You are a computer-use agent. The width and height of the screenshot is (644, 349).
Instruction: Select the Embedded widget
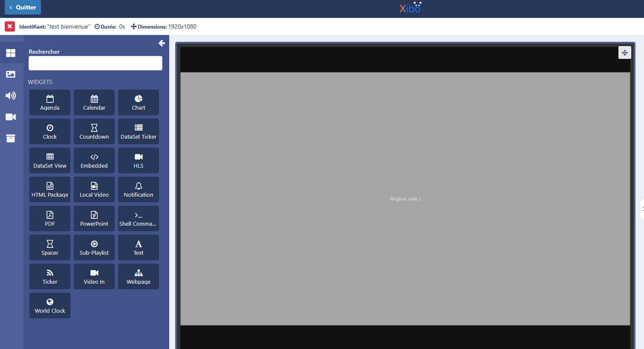coord(94,160)
